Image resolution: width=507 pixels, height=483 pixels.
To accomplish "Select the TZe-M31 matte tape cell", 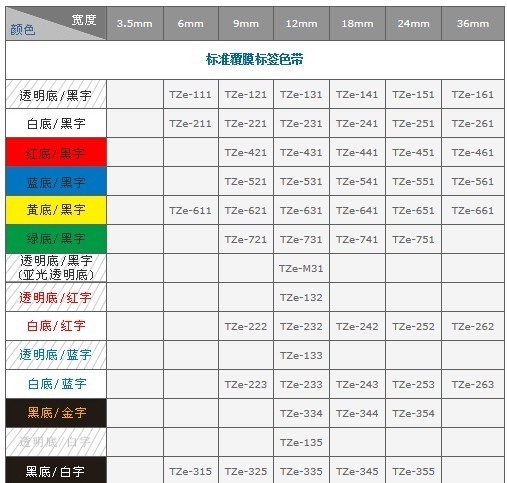I will (301, 268).
